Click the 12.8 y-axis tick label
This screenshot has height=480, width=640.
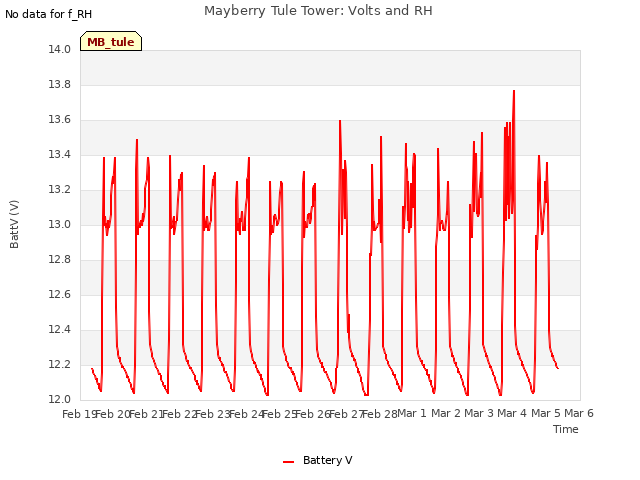click(x=60, y=260)
